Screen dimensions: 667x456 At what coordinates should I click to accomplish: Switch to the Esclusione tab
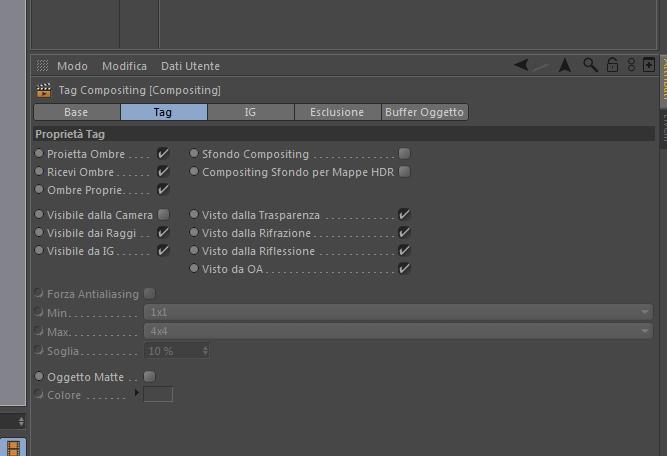337,112
